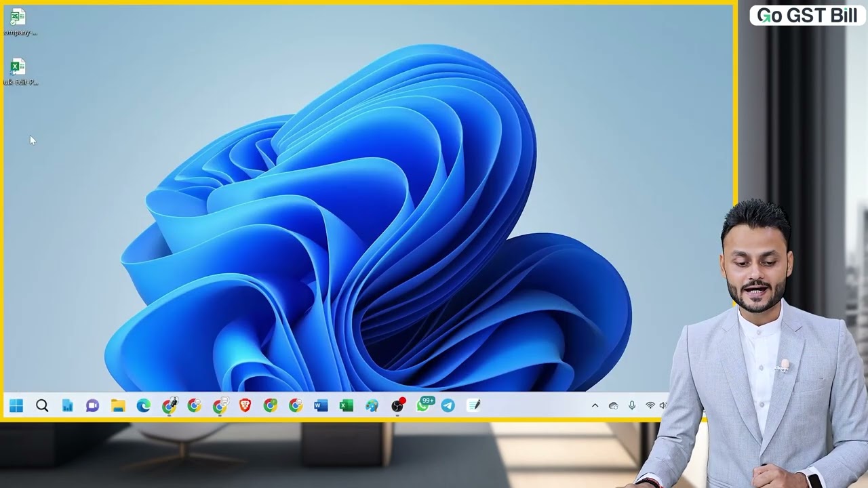Open Wi-Fi network quick settings
The image size is (868, 488).
click(x=650, y=405)
